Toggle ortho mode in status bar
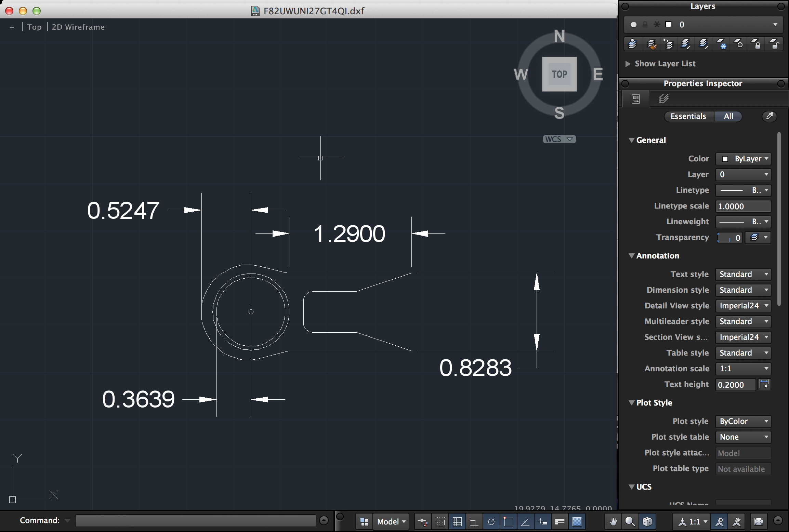The width and height of the screenshot is (789, 532). (x=474, y=521)
